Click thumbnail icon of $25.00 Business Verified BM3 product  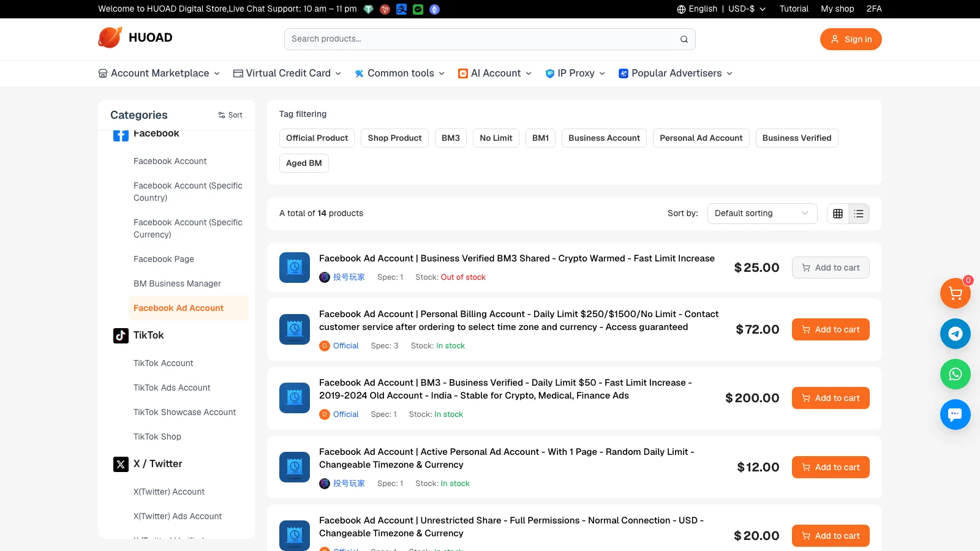[295, 268]
